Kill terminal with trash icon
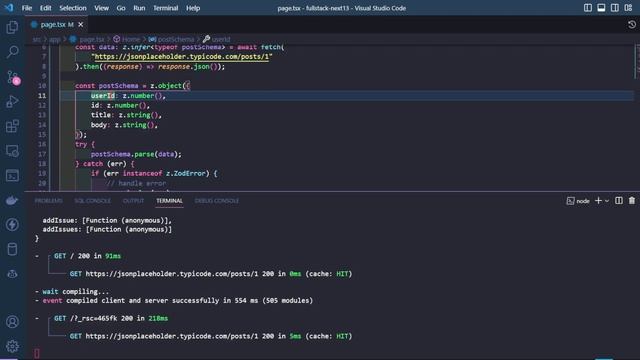Image resolution: width=640 pixels, height=360 pixels. point(632,200)
